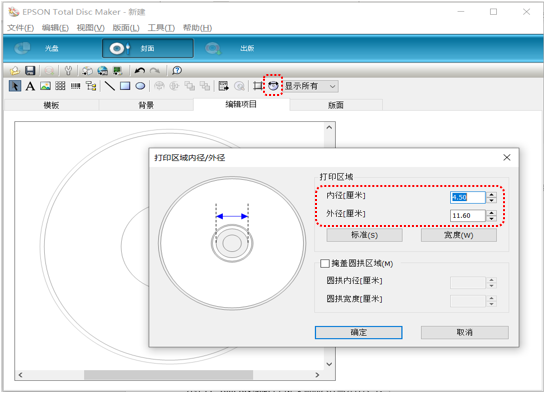Select the Ellipse shape tool
This screenshot has width=545, height=393.
point(140,86)
